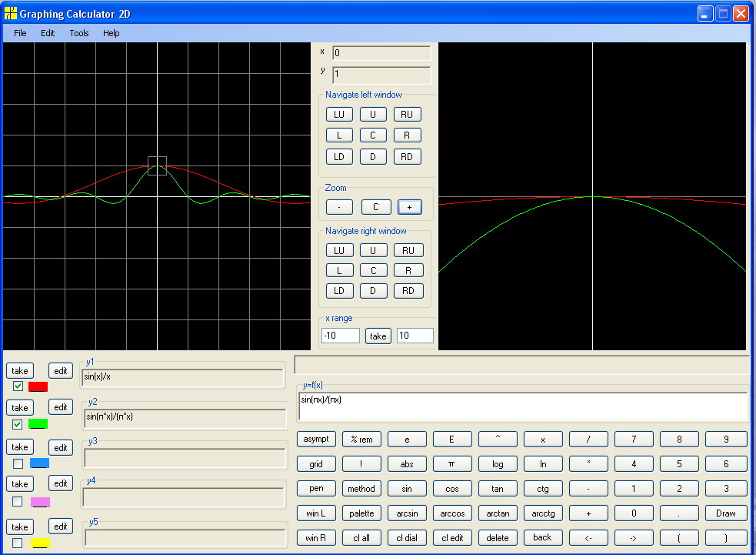Viewport: 756px width, 555px height.
Task: Click the x coordinate field
Action: tap(382, 52)
